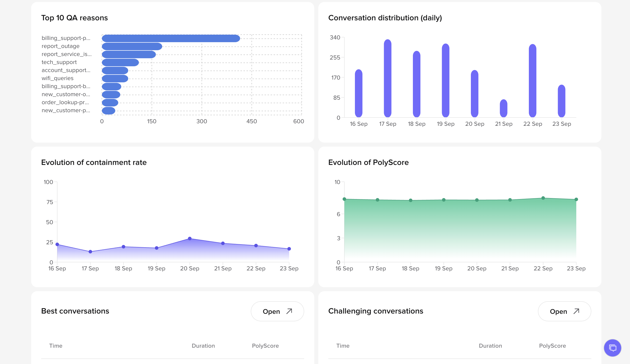Click the 22 Sep PolyScore data point
The width and height of the screenshot is (630, 364).
tap(543, 198)
